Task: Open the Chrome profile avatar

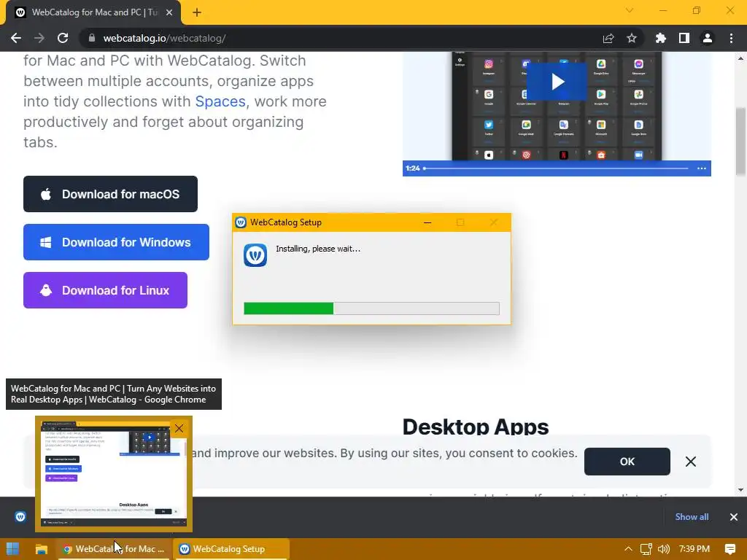Action: pyautogui.click(x=708, y=38)
